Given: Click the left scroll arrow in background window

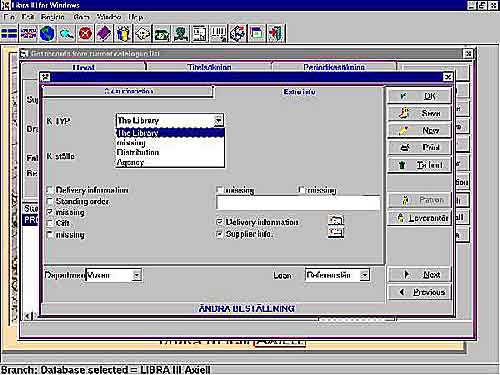Looking at the screenshot, I should pos(28,316).
